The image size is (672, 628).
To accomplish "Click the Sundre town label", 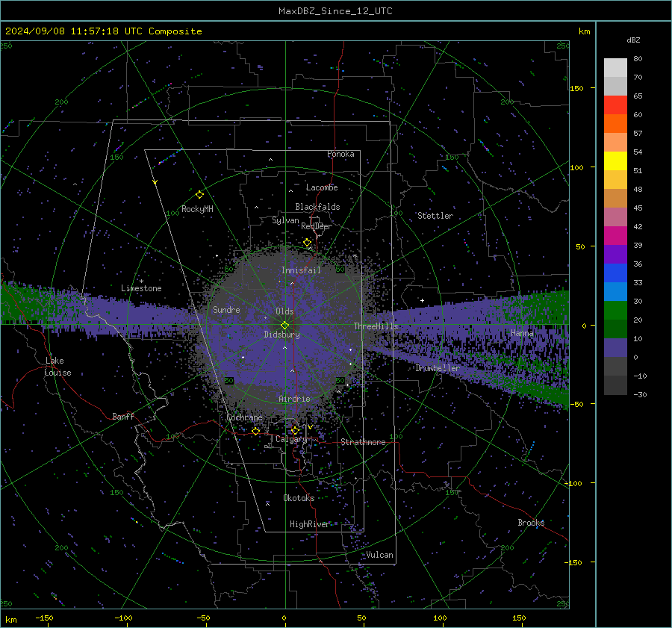I will click(226, 309).
